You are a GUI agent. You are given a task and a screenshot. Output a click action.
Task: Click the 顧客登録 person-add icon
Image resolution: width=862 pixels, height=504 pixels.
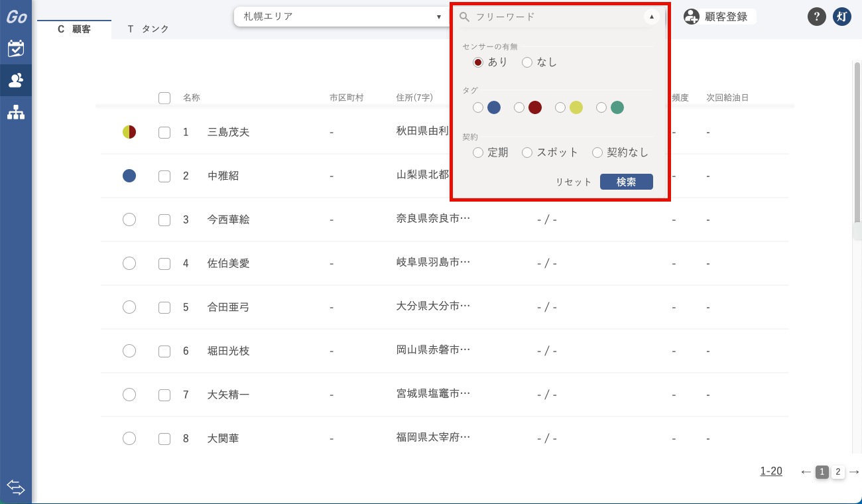point(692,17)
